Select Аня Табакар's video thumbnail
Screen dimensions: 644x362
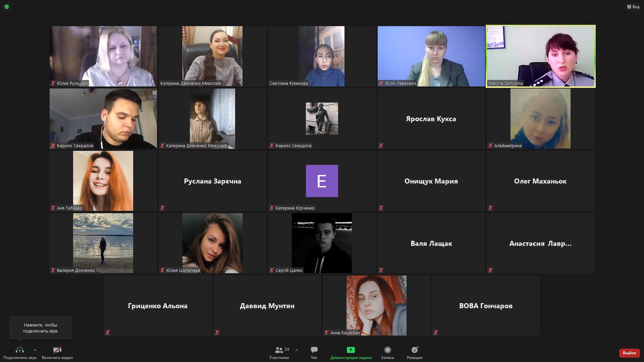coord(103,181)
